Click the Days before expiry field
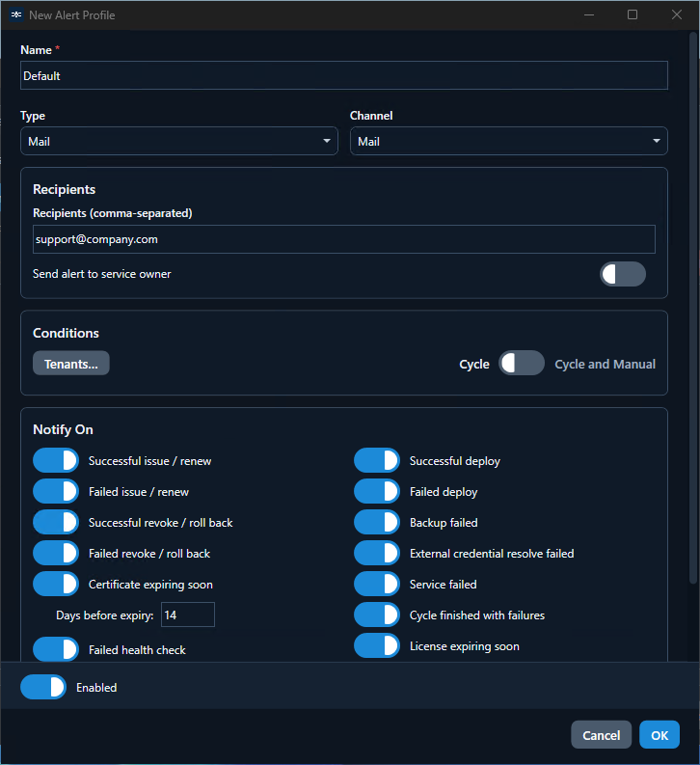 click(x=188, y=615)
